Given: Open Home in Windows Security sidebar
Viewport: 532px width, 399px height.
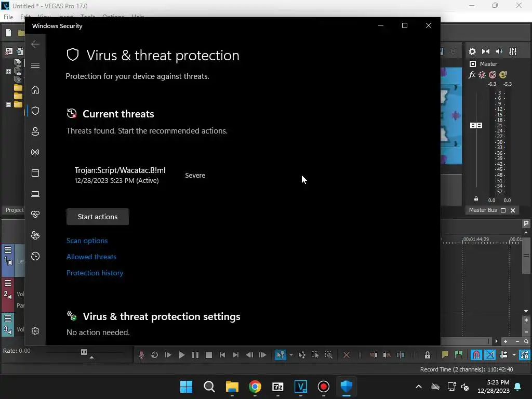Looking at the screenshot, I should (x=35, y=90).
